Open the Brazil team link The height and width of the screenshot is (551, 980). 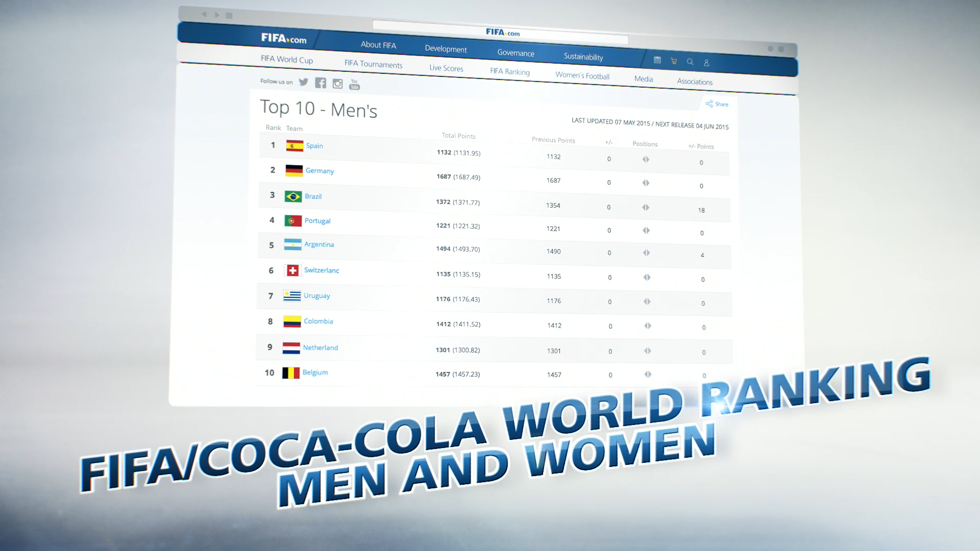pos(313,196)
